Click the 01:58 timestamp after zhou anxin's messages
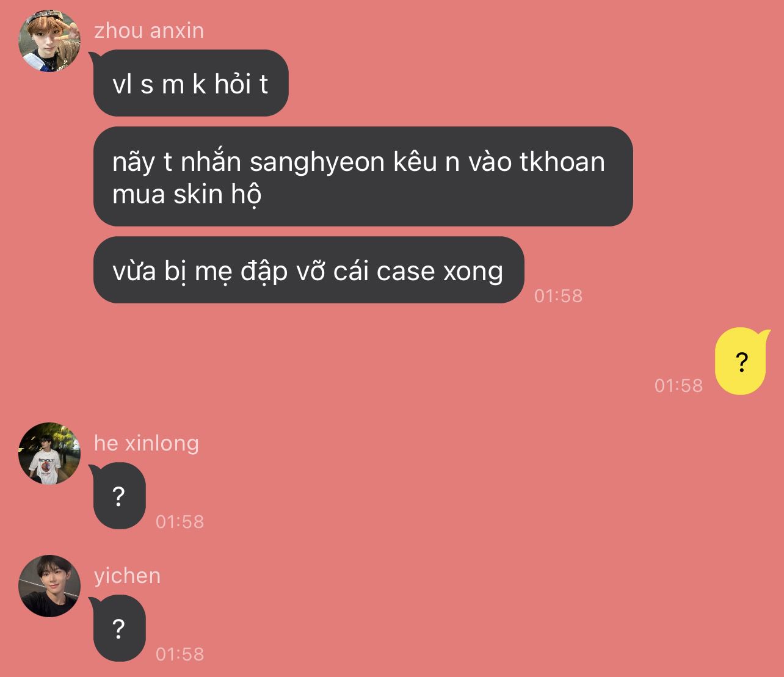The width and height of the screenshot is (784, 677). 558,296
